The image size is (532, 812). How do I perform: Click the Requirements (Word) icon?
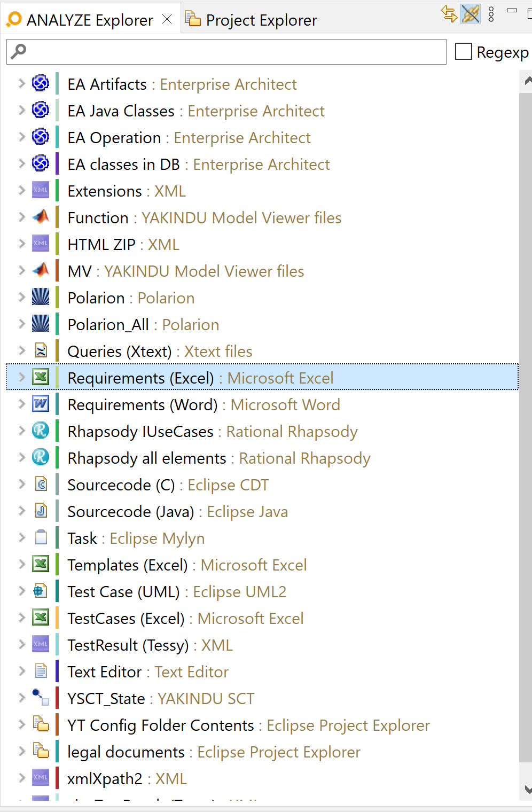click(41, 404)
